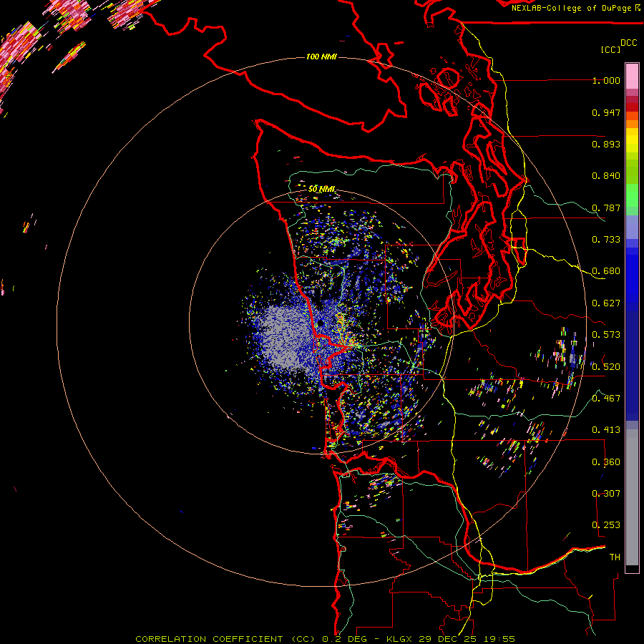644x644 pixels.
Task: Pick the red swatch on the color bar
Action: 632,107
